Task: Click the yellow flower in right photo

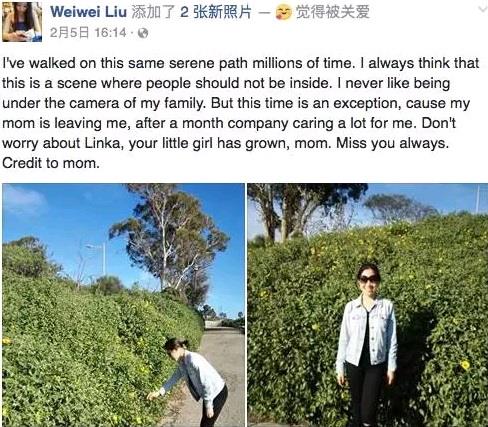Action: point(465,364)
